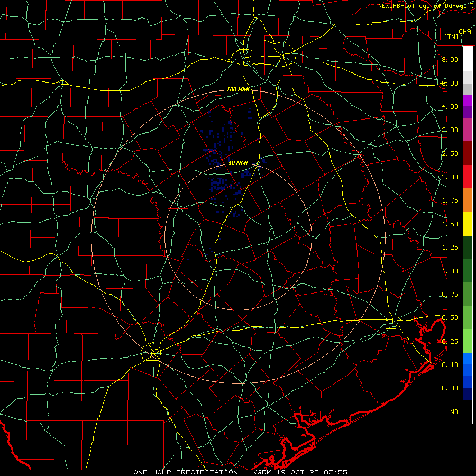Click the lime green swatch above 0.25

(467, 341)
